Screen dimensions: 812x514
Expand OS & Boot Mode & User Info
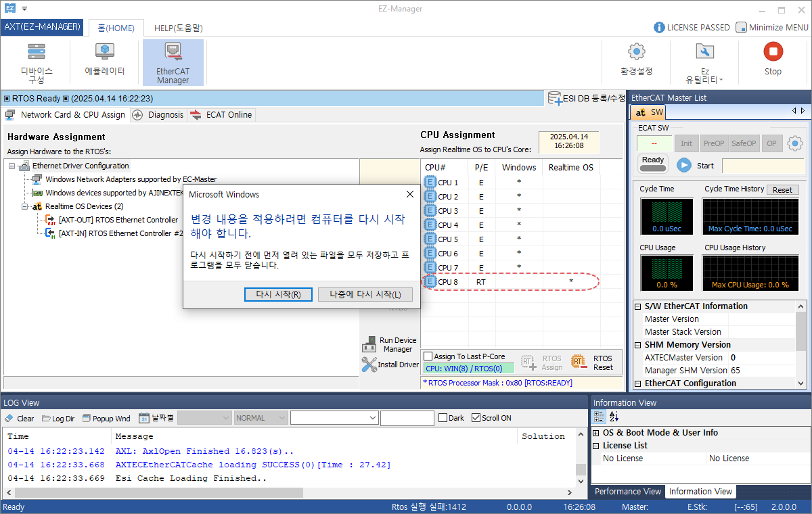(596, 433)
